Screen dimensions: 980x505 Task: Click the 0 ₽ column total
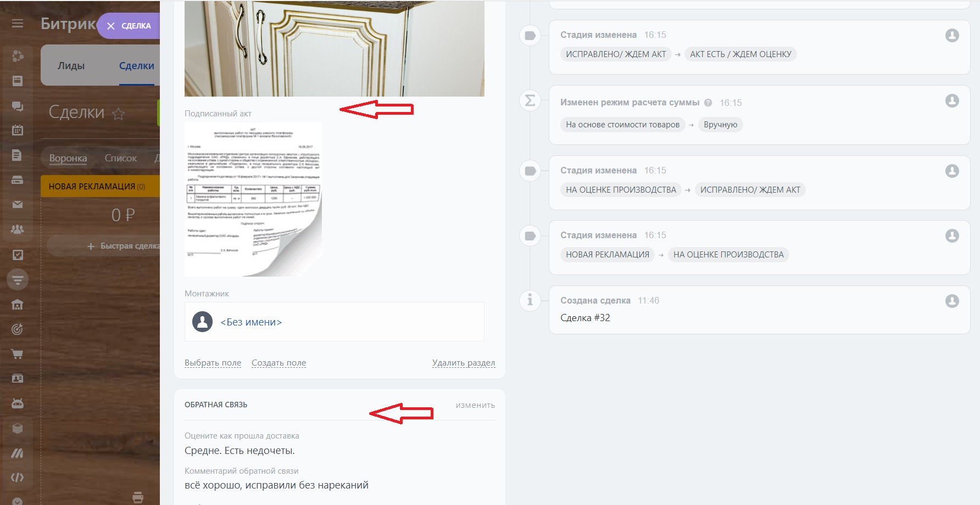pyautogui.click(x=123, y=215)
